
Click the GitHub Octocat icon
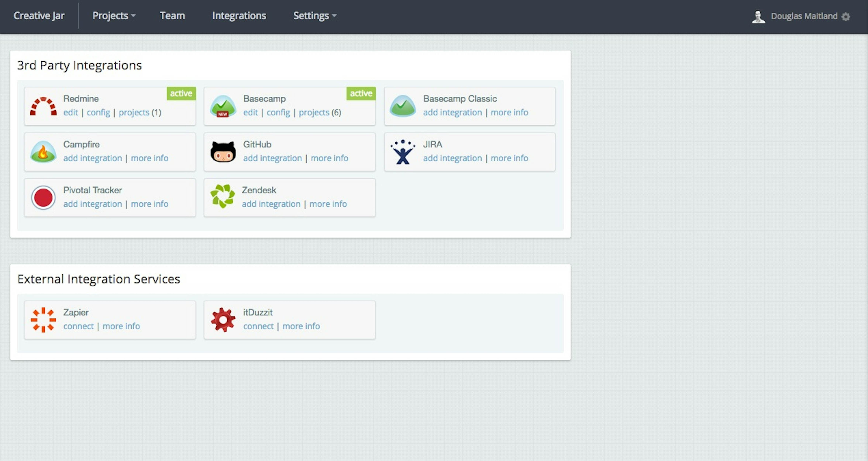[223, 152]
